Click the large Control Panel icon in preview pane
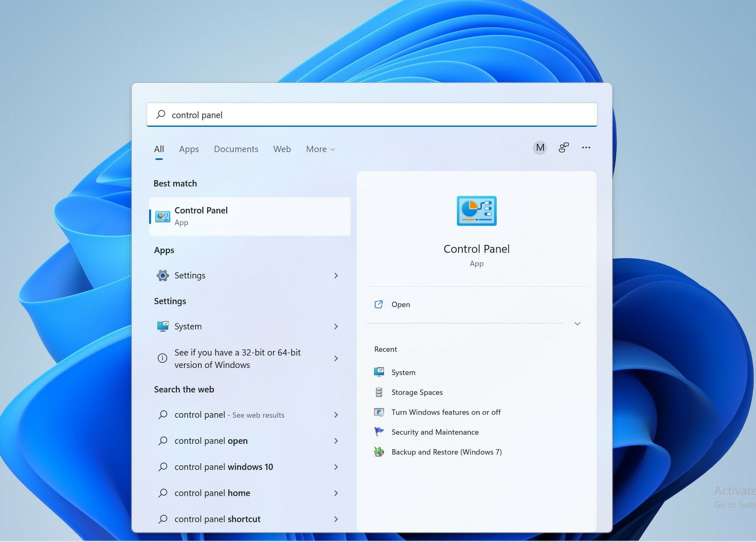Image resolution: width=756 pixels, height=542 pixels. pyautogui.click(x=476, y=211)
